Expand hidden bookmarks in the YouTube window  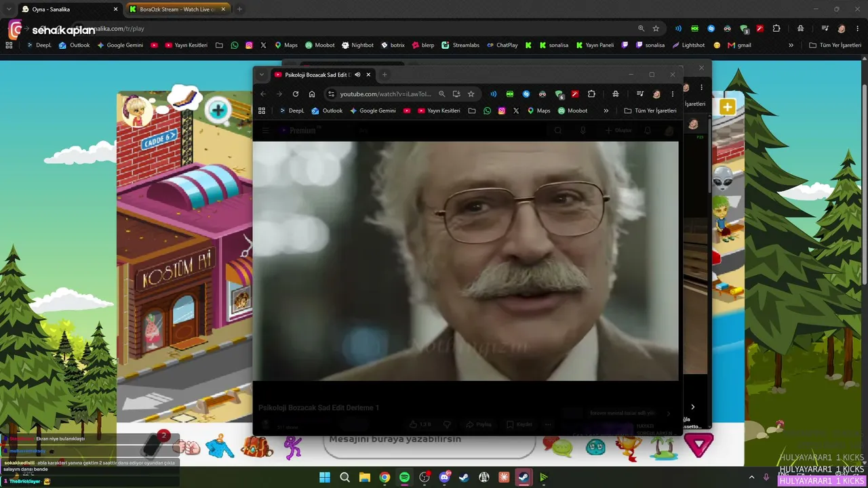point(606,110)
